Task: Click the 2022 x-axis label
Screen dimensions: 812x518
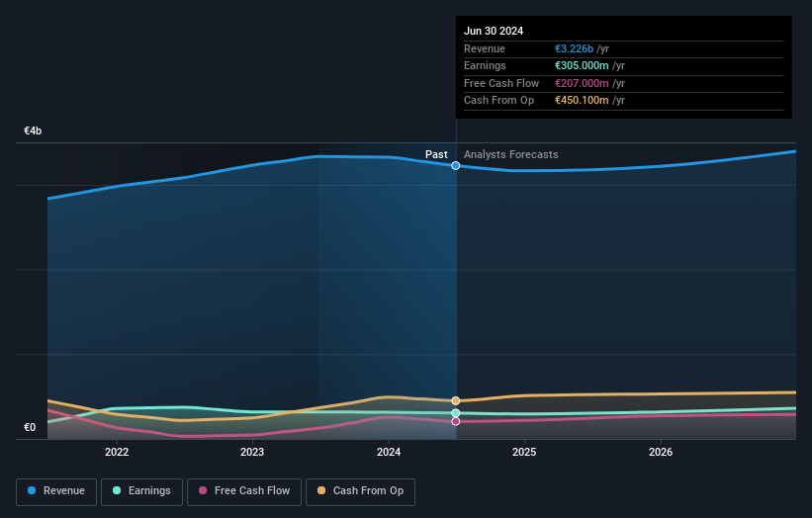Action: coord(117,452)
